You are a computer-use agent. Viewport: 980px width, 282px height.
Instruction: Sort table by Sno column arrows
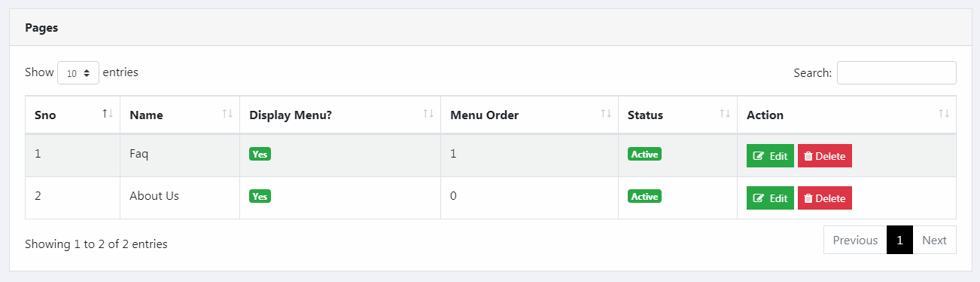pyautogui.click(x=108, y=114)
